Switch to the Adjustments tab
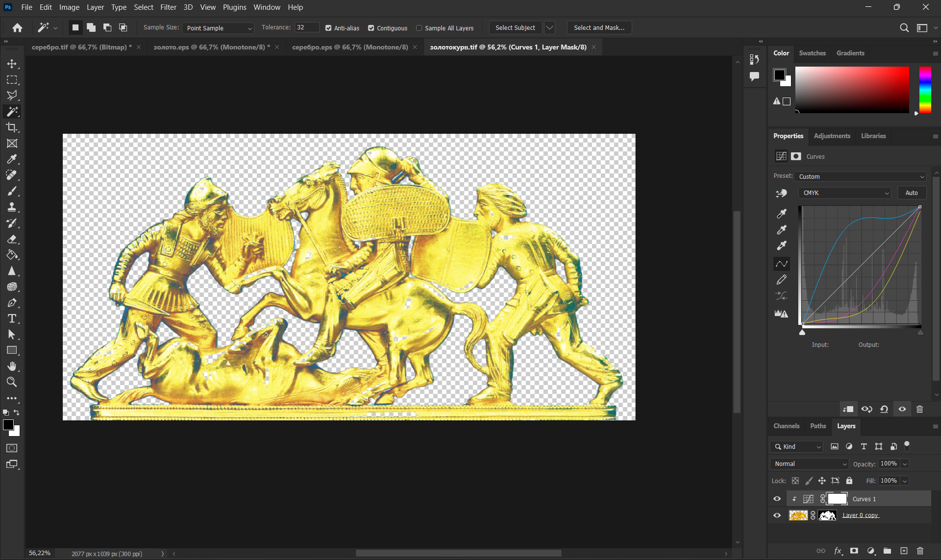 click(832, 136)
